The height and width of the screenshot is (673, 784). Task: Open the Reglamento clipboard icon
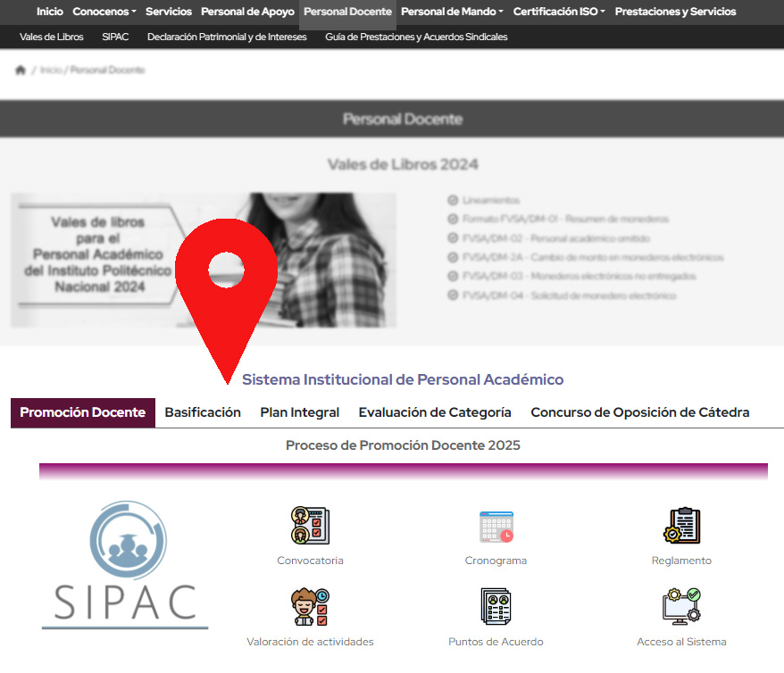681,525
